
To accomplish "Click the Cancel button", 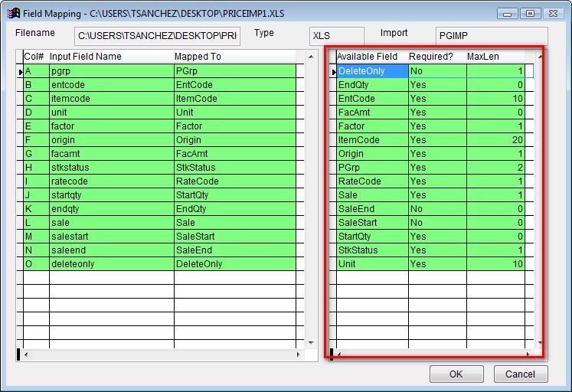I will 521,374.
